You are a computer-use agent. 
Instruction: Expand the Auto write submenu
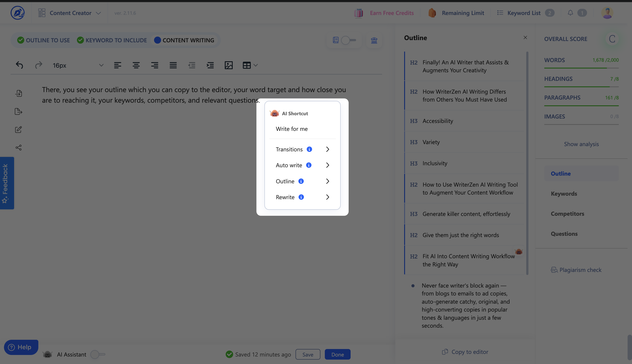pyautogui.click(x=327, y=165)
